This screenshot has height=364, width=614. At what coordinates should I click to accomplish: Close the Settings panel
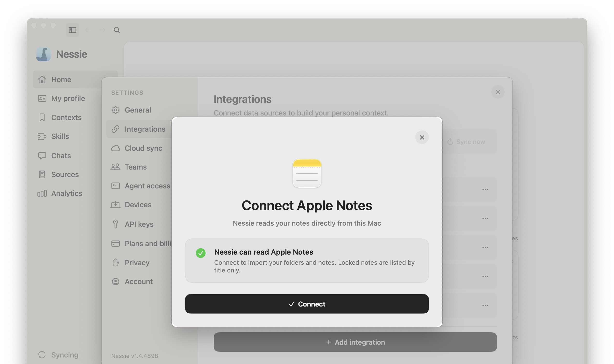(498, 92)
